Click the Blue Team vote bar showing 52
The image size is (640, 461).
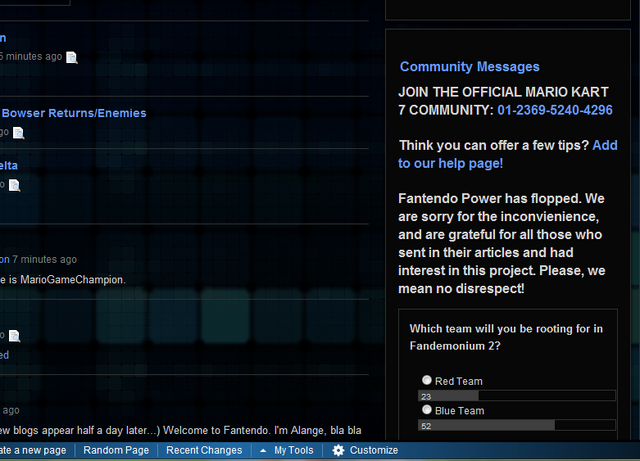[x=516, y=425]
